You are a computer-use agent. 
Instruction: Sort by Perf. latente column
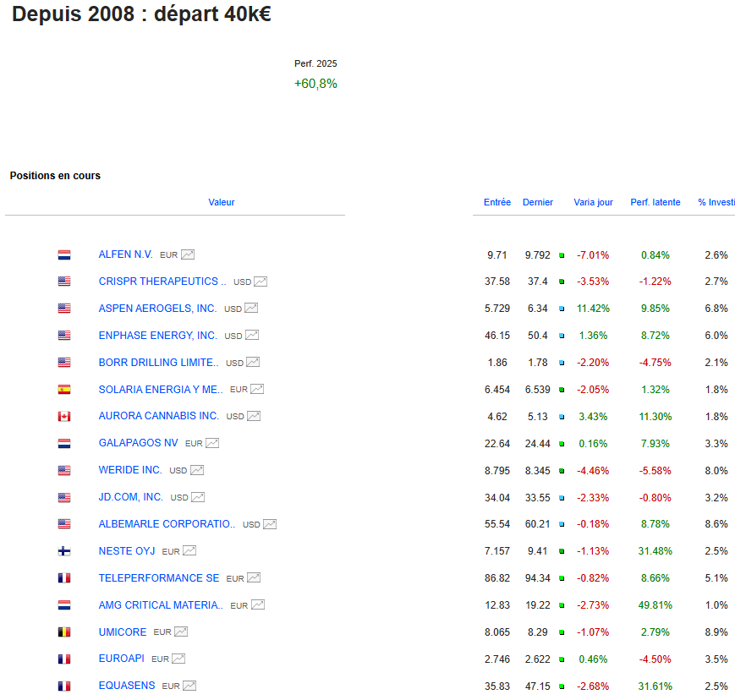tap(655, 202)
